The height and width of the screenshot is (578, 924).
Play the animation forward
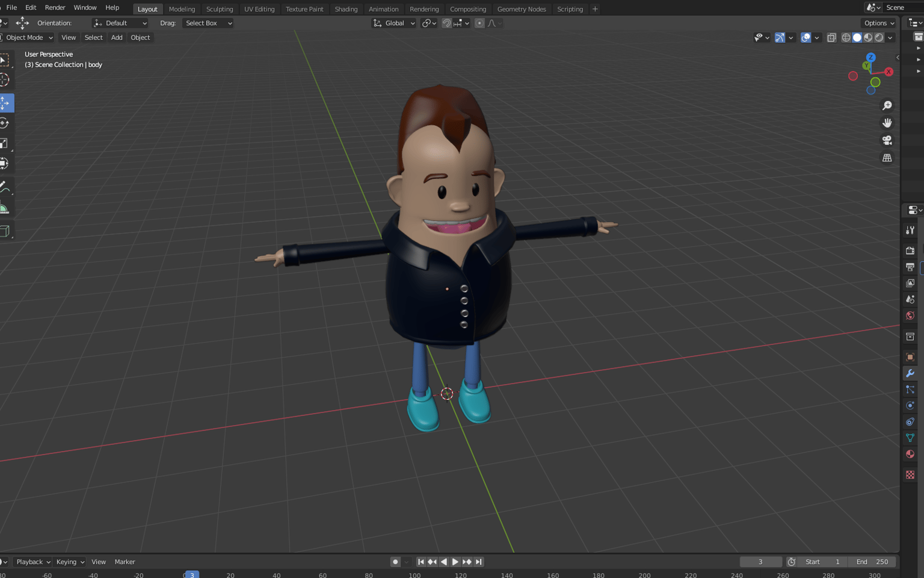click(455, 562)
